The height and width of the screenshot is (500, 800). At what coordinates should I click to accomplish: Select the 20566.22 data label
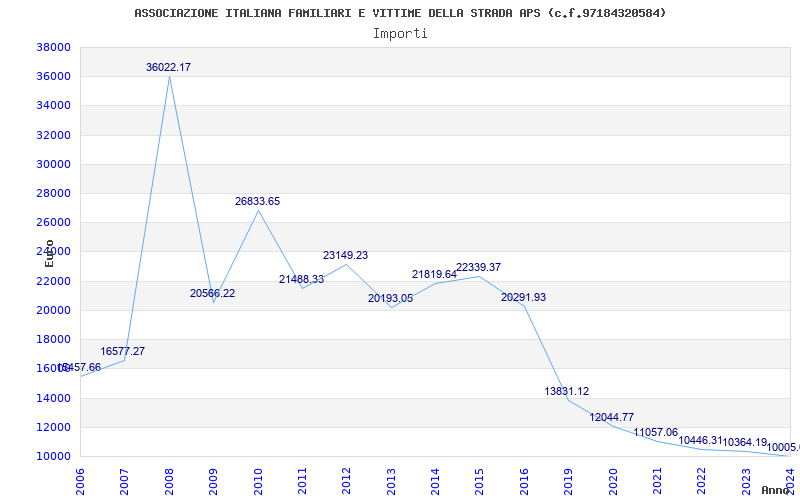click(x=213, y=293)
